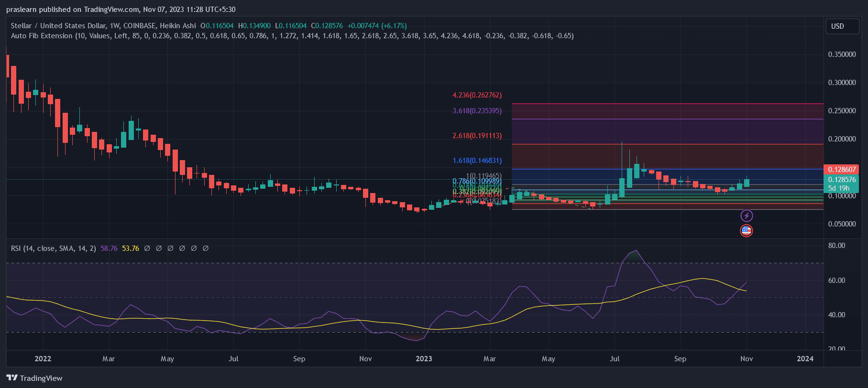This screenshot has width=868, height=388.
Task: Select the RSI indicator legend title
Action: click(53, 248)
